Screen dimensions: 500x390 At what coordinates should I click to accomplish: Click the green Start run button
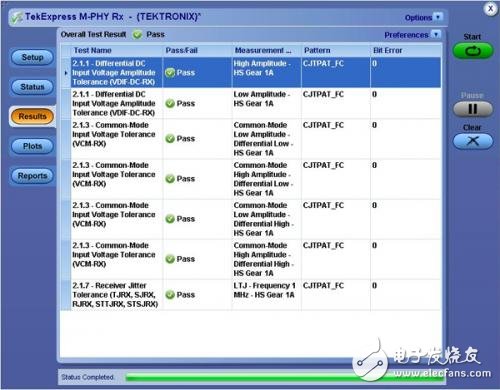(x=473, y=51)
